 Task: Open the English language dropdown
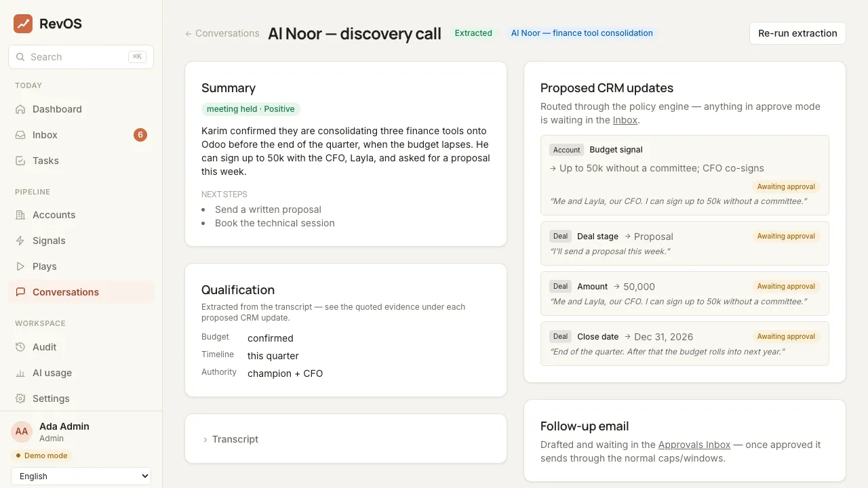(x=81, y=476)
